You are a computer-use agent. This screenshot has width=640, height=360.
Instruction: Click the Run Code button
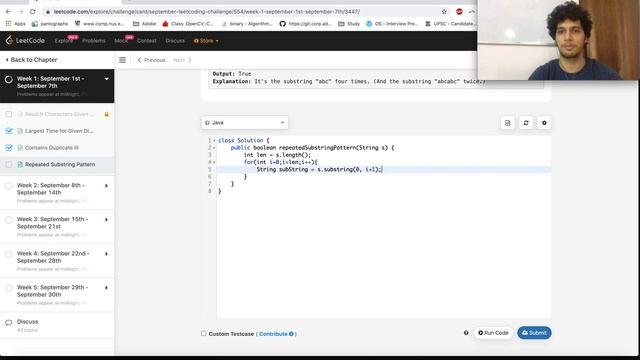coord(493,333)
